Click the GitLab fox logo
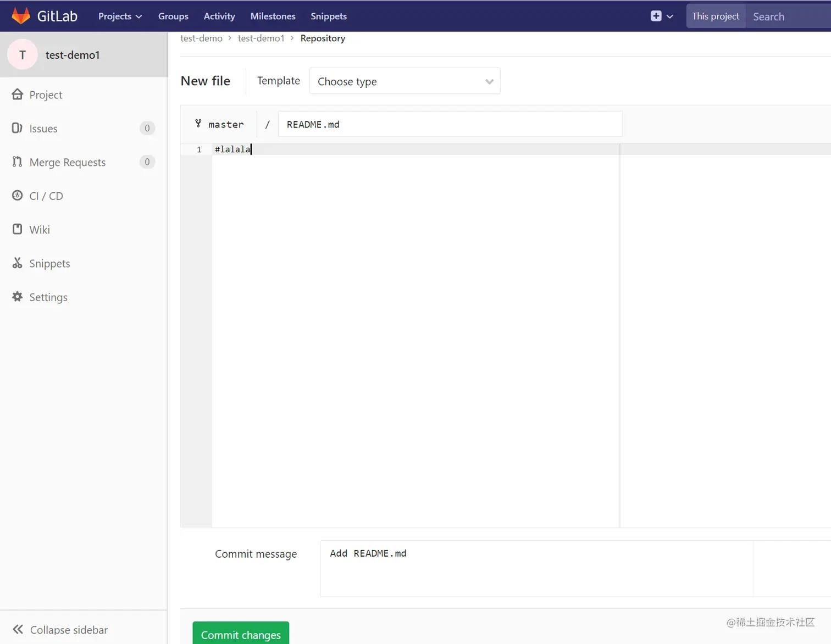Viewport: 831px width, 644px height. point(21,16)
